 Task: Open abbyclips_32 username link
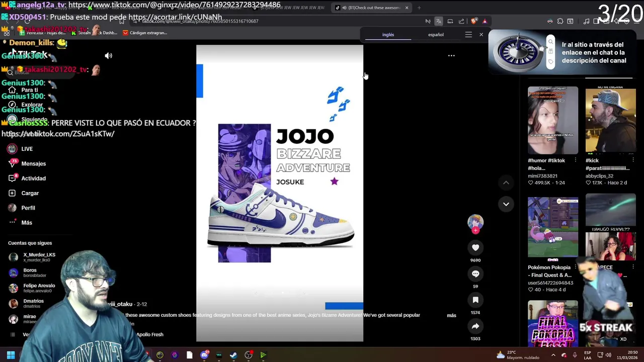pos(599,176)
